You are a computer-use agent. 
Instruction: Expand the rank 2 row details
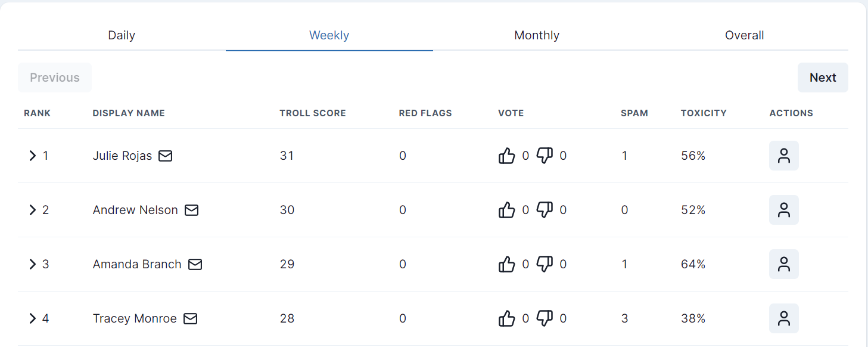click(33, 210)
